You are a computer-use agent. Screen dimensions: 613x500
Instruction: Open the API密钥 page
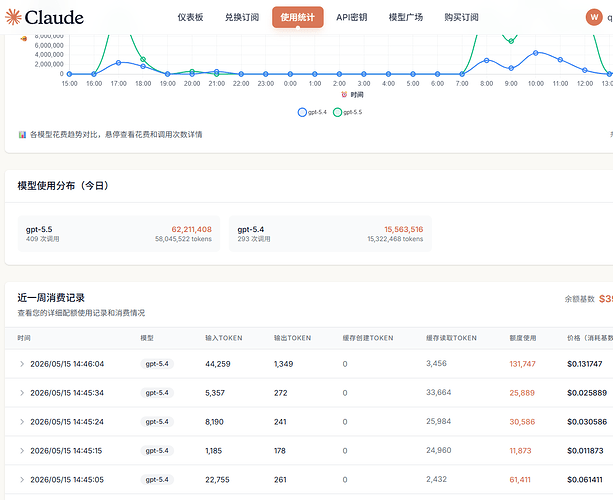[351, 17]
